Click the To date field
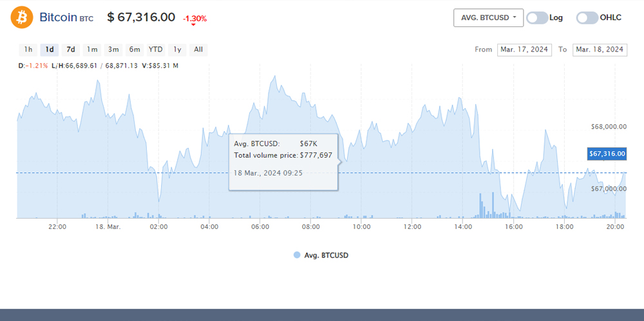Screen dimensions: 644x321 pyautogui.click(x=600, y=50)
